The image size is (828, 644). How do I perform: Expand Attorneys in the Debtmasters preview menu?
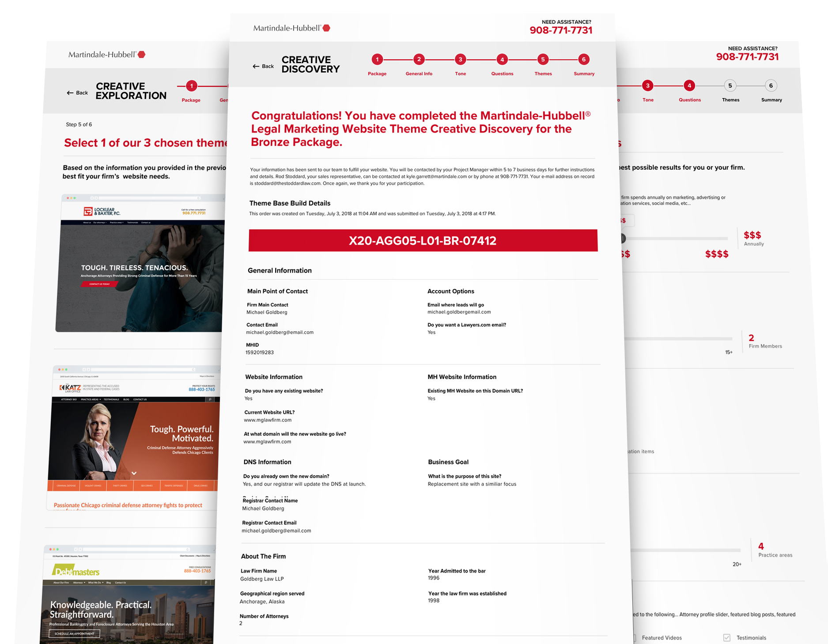[79, 583]
